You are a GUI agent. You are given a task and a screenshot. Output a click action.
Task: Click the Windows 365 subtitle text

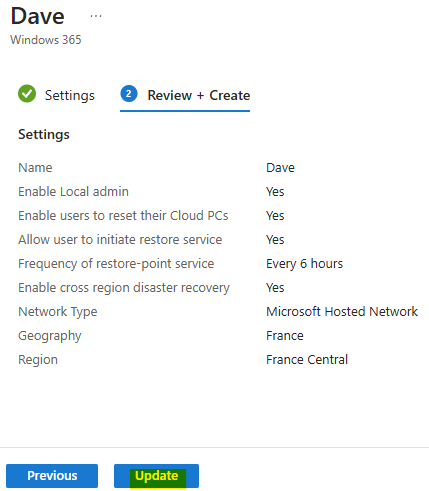click(x=46, y=40)
